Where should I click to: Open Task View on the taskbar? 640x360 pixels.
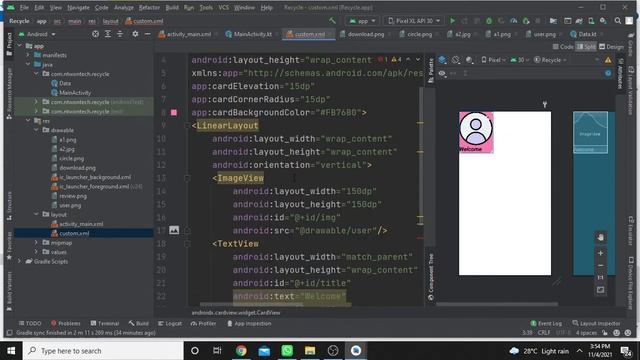[x=217, y=351]
